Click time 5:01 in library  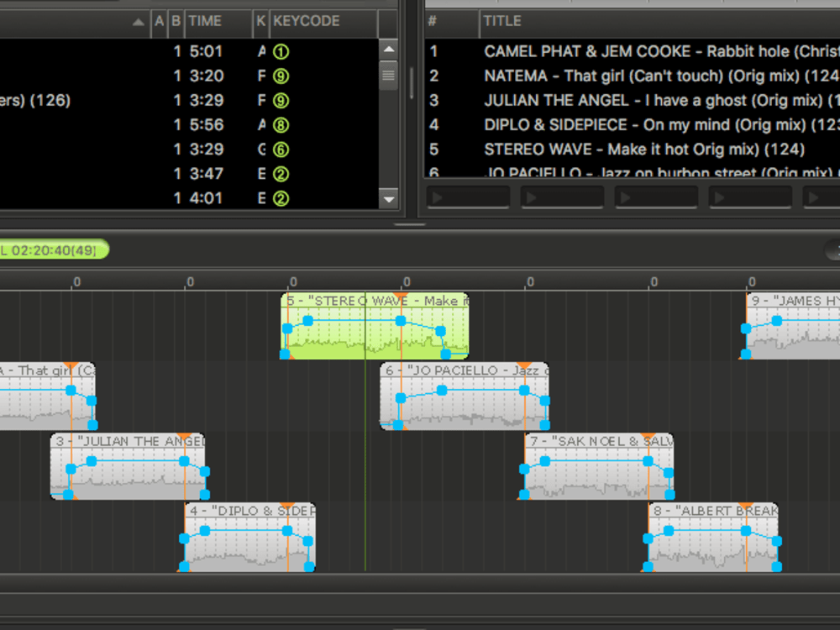tap(207, 51)
